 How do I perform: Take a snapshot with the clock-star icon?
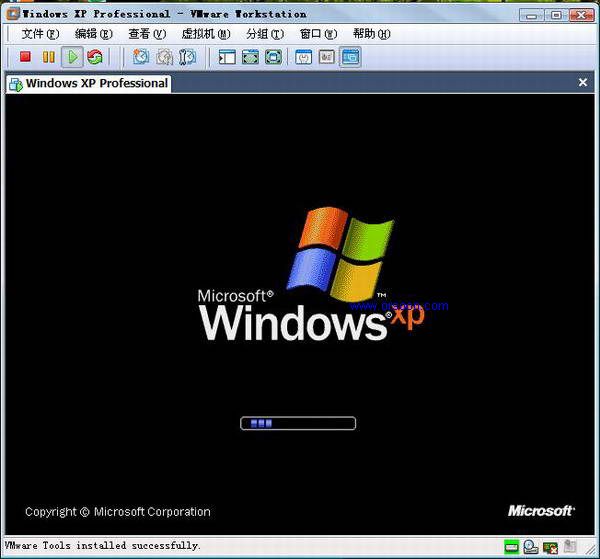141,57
